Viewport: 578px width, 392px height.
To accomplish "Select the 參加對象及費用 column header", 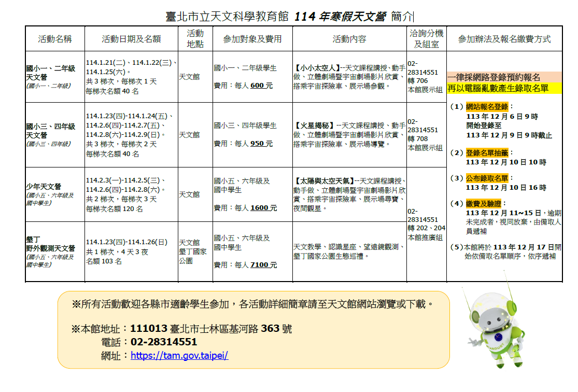I will 252,39.
